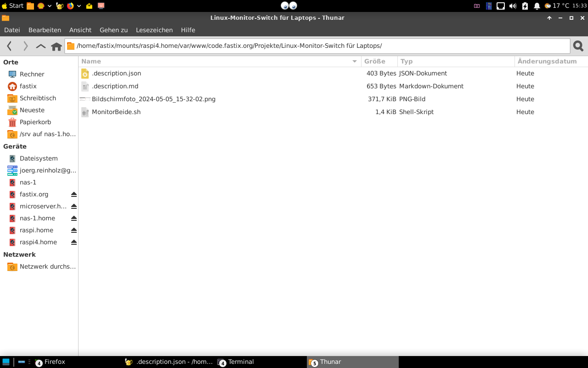This screenshot has height=368, width=588.
Task: Open the Lesezeichen menu
Action: (x=154, y=30)
